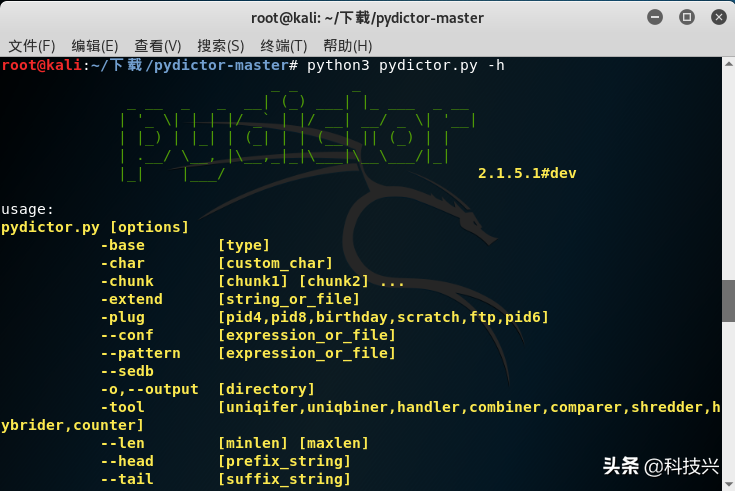Click the [string_or_file] argument text
735x491 pixels.
pos(289,299)
